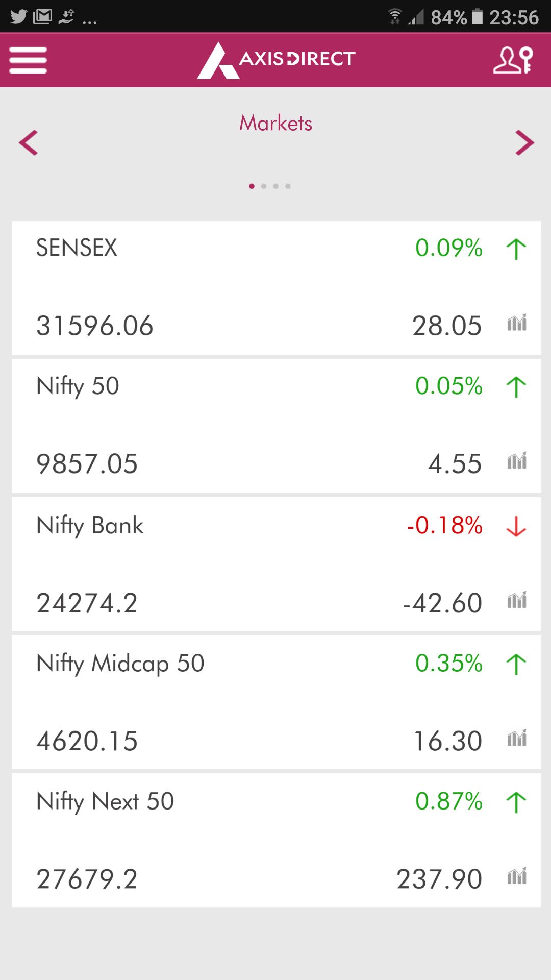Go to the next section with right chevron
Viewport: 551px width, 980px height.
click(x=524, y=142)
